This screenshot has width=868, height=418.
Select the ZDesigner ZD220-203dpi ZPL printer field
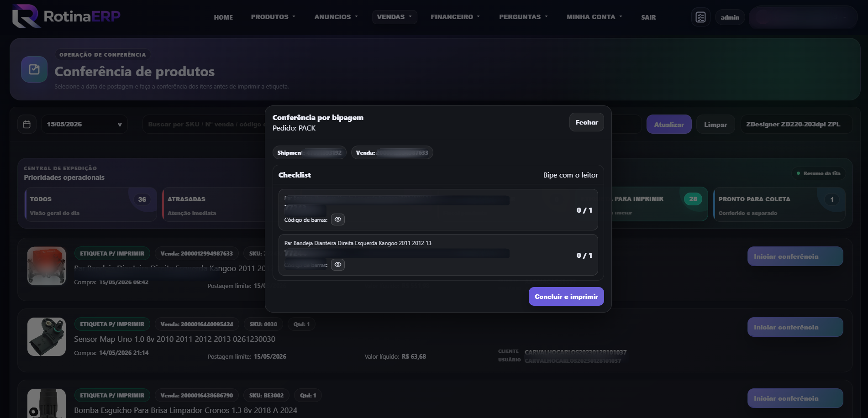(796, 124)
